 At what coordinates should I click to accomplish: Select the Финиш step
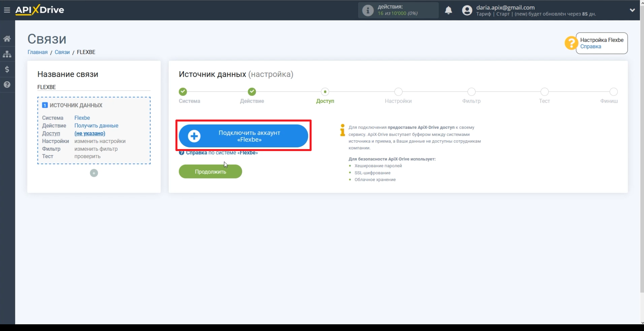pyautogui.click(x=613, y=92)
